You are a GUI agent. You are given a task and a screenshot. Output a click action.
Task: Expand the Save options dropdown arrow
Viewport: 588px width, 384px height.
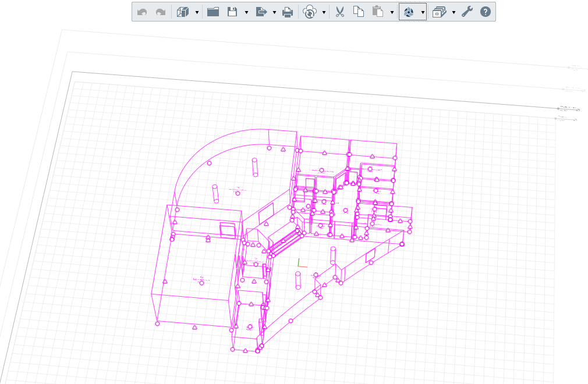(246, 12)
